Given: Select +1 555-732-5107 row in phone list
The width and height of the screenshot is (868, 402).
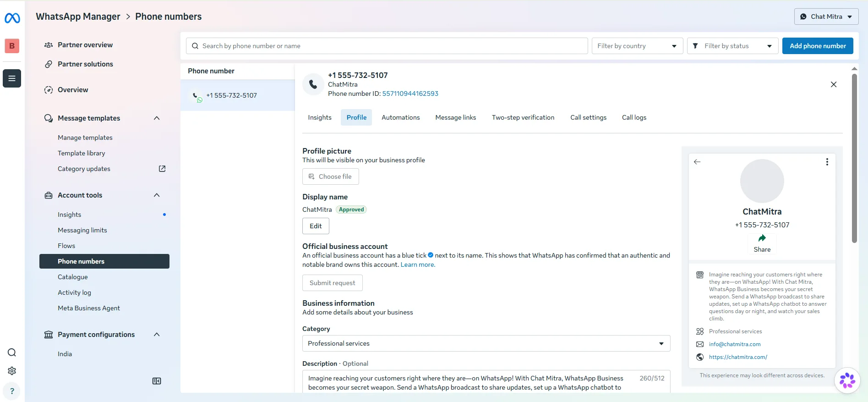Looking at the screenshot, I should coord(237,95).
